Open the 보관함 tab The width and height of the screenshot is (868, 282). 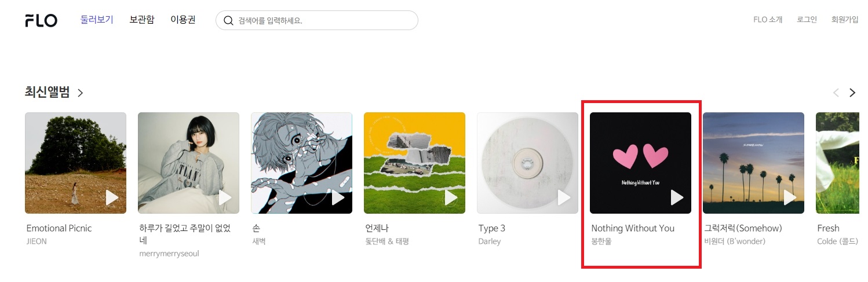pyautogui.click(x=142, y=20)
